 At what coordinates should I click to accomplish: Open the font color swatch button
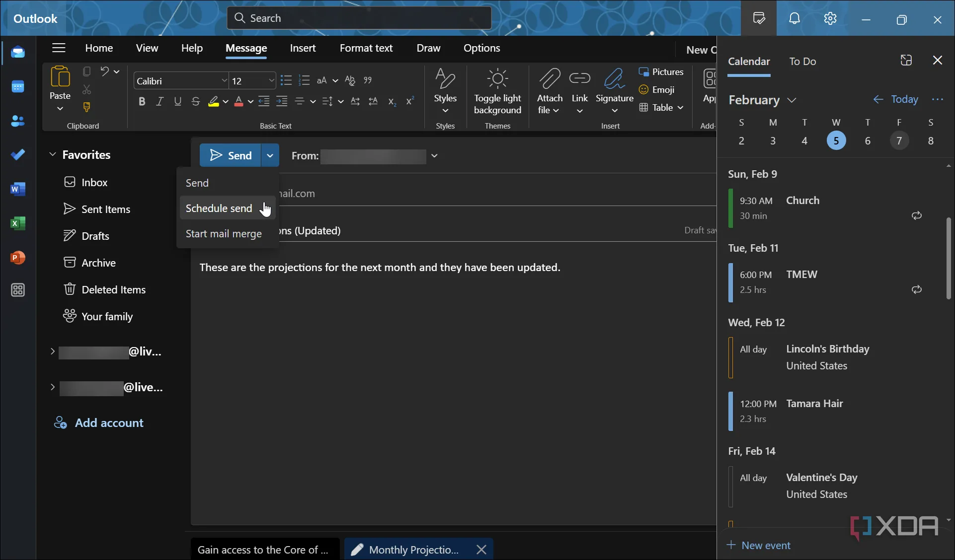[x=239, y=102]
